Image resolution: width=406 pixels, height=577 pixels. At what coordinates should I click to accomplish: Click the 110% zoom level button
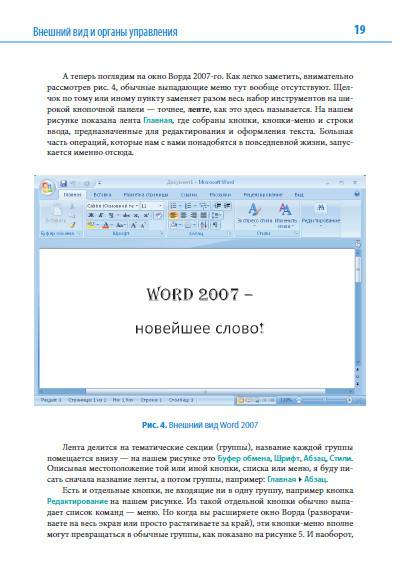tap(285, 400)
